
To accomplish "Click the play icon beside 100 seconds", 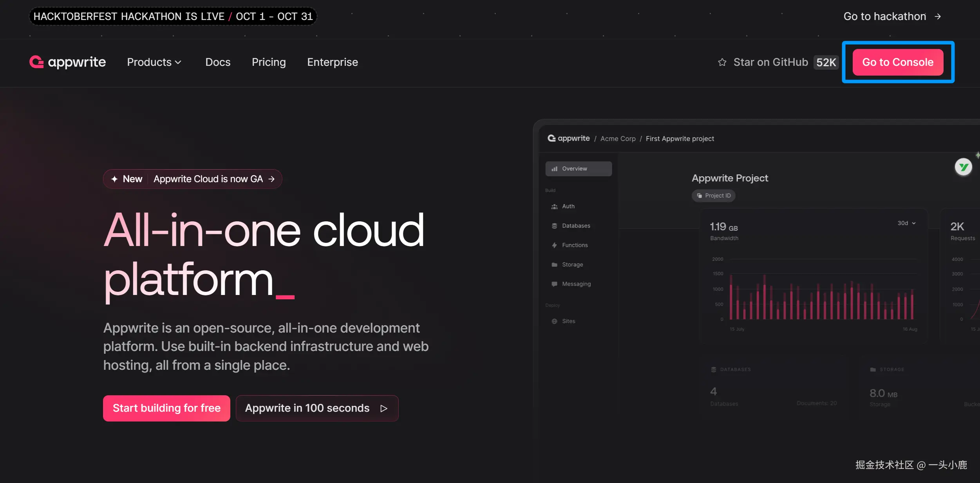I will [384, 408].
